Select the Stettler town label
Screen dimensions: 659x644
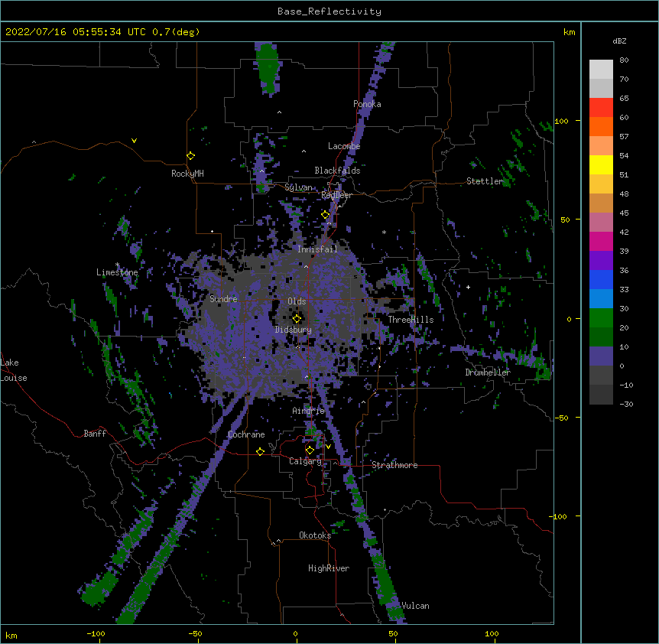click(485, 181)
